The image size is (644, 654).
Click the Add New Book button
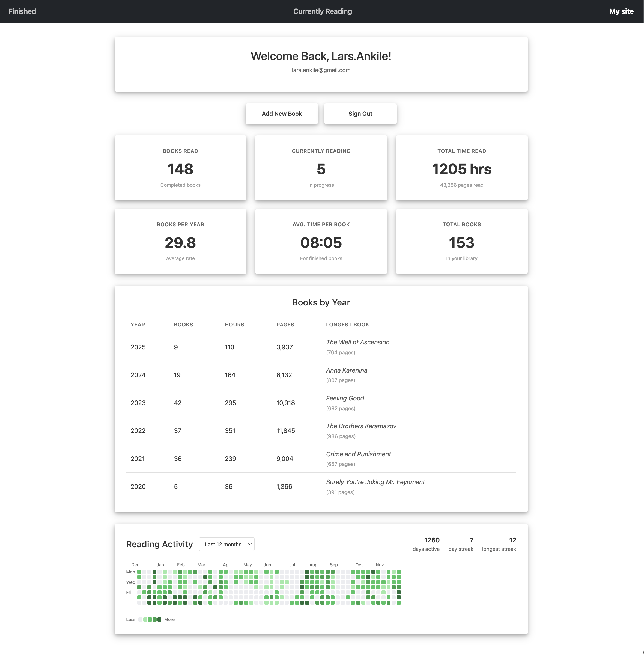click(281, 114)
